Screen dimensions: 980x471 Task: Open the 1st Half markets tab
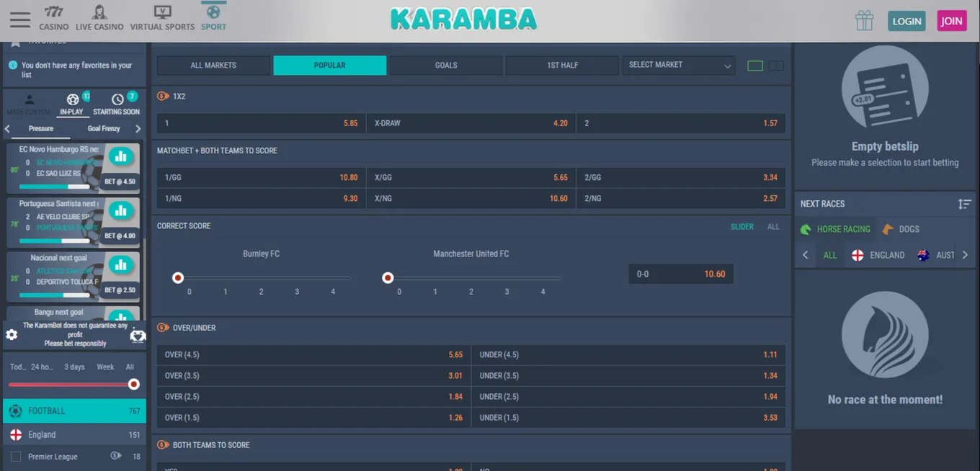pos(562,65)
